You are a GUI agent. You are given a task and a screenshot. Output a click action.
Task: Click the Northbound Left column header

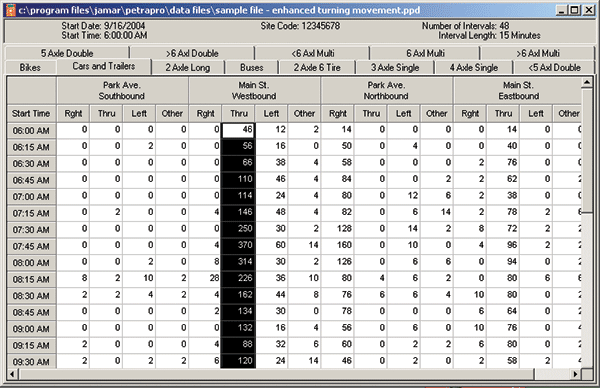[404, 113]
